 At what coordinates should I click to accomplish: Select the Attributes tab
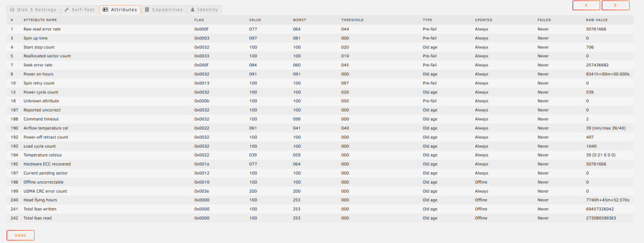(x=120, y=10)
